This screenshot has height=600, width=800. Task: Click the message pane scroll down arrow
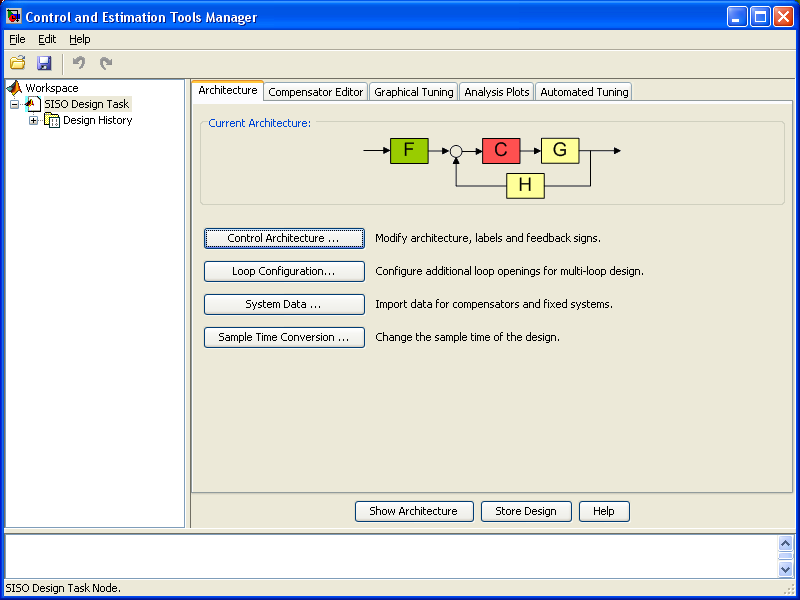click(x=785, y=568)
